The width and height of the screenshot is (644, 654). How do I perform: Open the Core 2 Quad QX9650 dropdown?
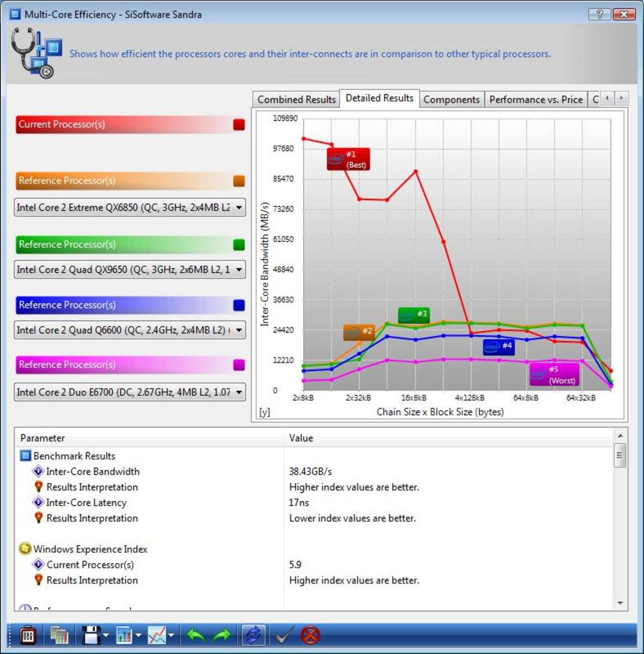[x=130, y=269]
